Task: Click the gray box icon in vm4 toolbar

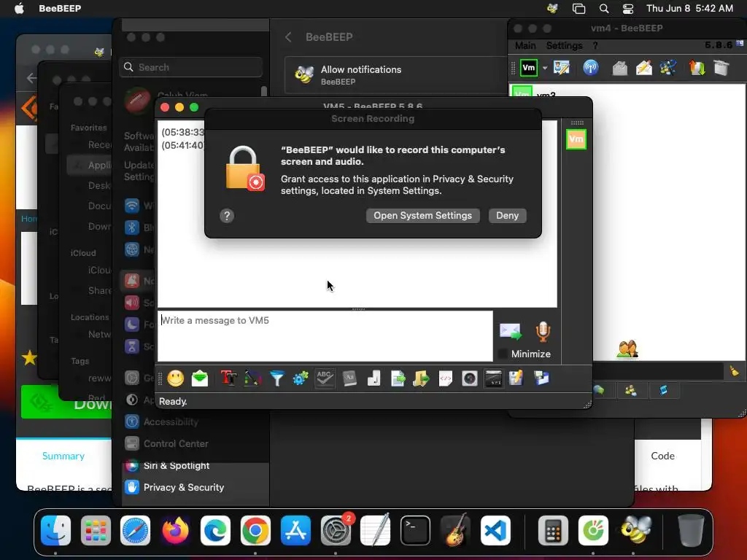Action: 721,68
